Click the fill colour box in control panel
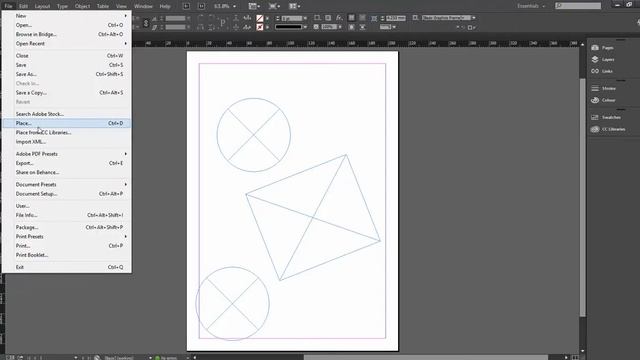Viewport: 640px width, 360px height. 260,18
